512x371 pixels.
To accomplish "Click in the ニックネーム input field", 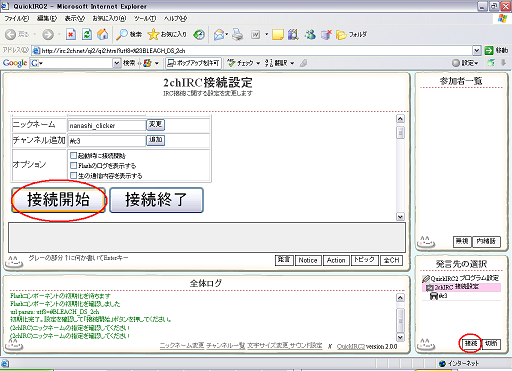I will (107, 125).
